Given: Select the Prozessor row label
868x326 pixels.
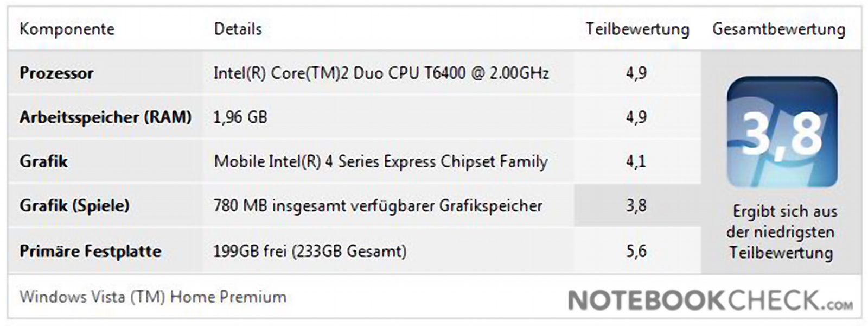Looking at the screenshot, I should tap(56, 73).
